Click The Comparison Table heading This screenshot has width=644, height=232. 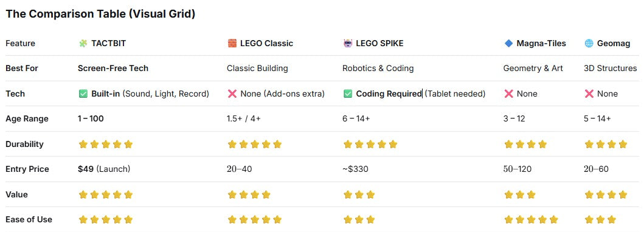[100, 14]
